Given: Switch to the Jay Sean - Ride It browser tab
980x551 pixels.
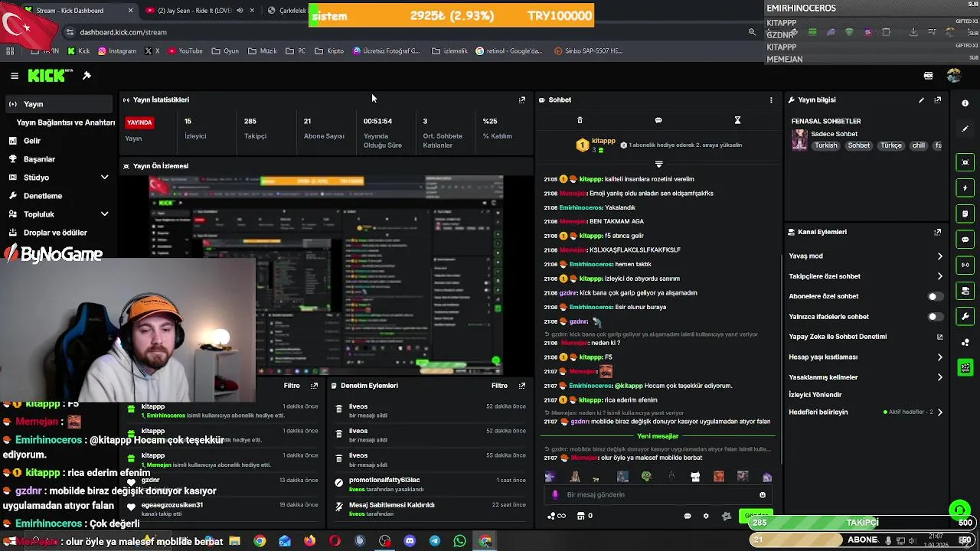Looking at the screenshot, I should [x=199, y=11].
